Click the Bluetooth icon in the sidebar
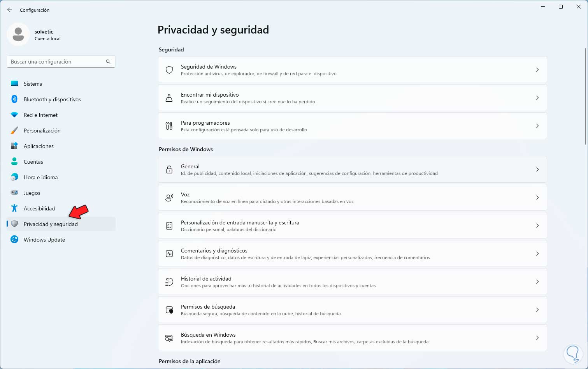This screenshot has height=369, width=588. coord(14,99)
